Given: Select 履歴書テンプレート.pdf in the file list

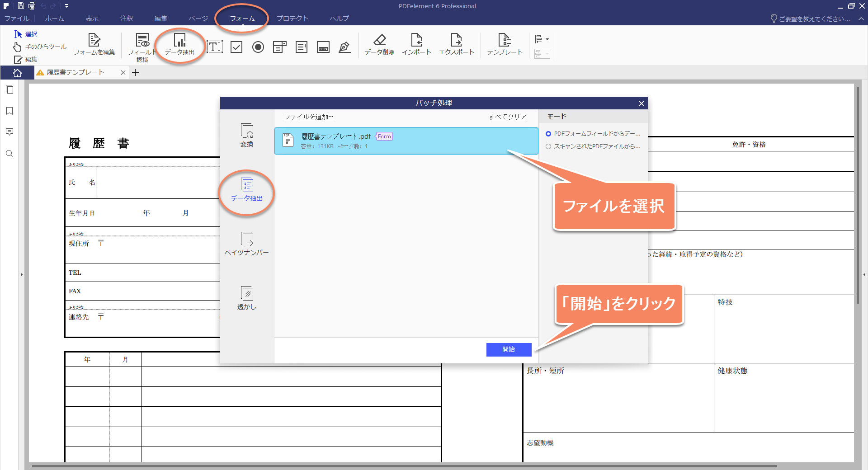Looking at the screenshot, I should tap(406, 141).
